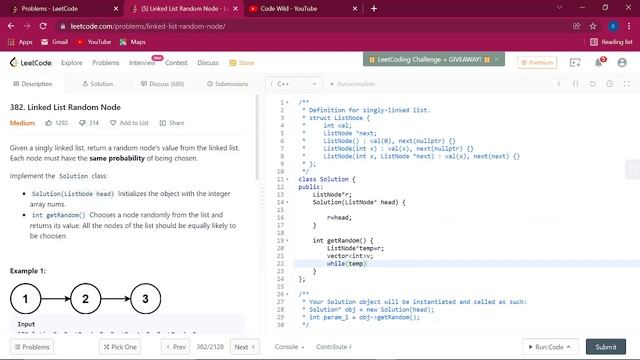Open a new browser tab
The height and width of the screenshot is (360, 640).
[x=373, y=9]
